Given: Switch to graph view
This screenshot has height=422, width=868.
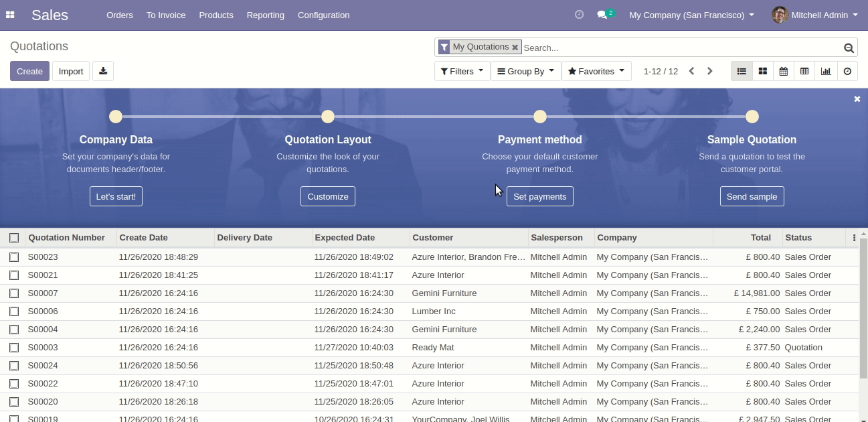Looking at the screenshot, I should click(x=826, y=71).
